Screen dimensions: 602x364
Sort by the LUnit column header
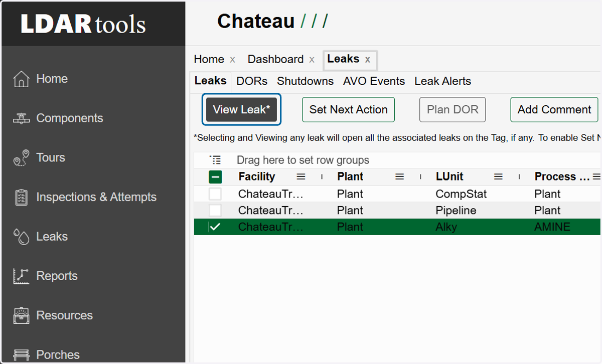click(449, 176)
